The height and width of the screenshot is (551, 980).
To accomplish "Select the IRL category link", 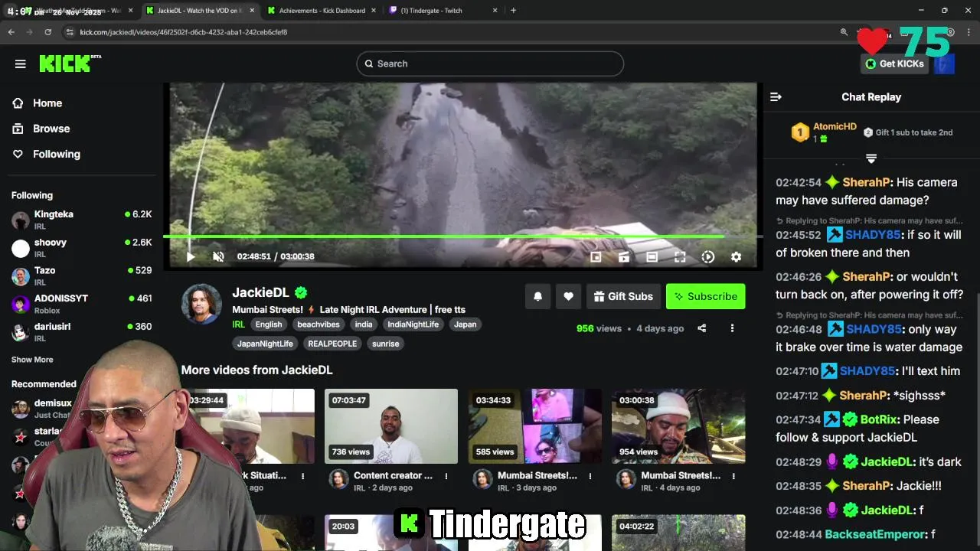I will tap(239, 324).
